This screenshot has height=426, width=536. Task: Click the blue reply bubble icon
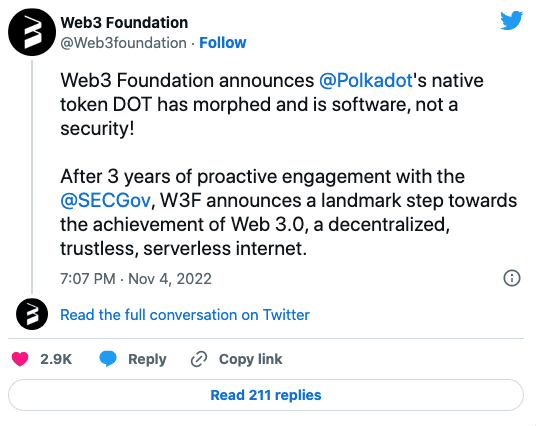(108, 359)
